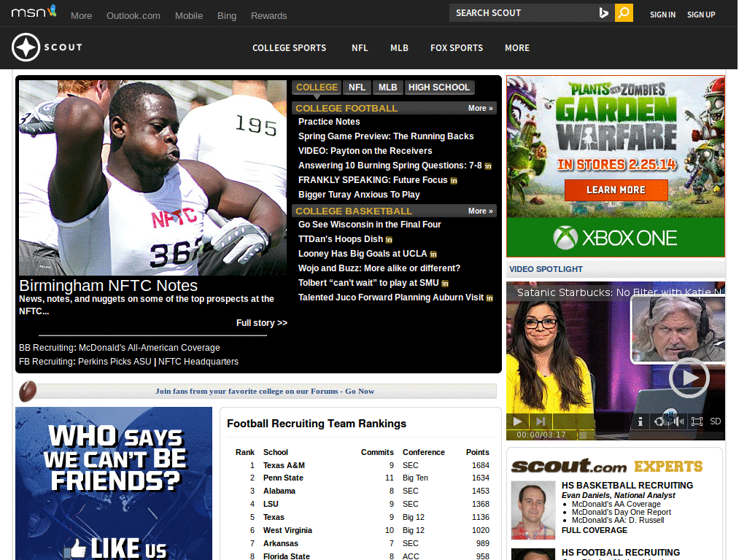Skip to next video in the player

pos(541,421)
